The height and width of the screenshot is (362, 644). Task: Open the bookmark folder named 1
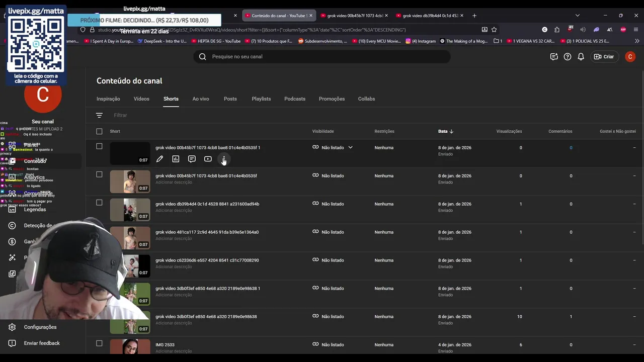[x=498, y=41]
